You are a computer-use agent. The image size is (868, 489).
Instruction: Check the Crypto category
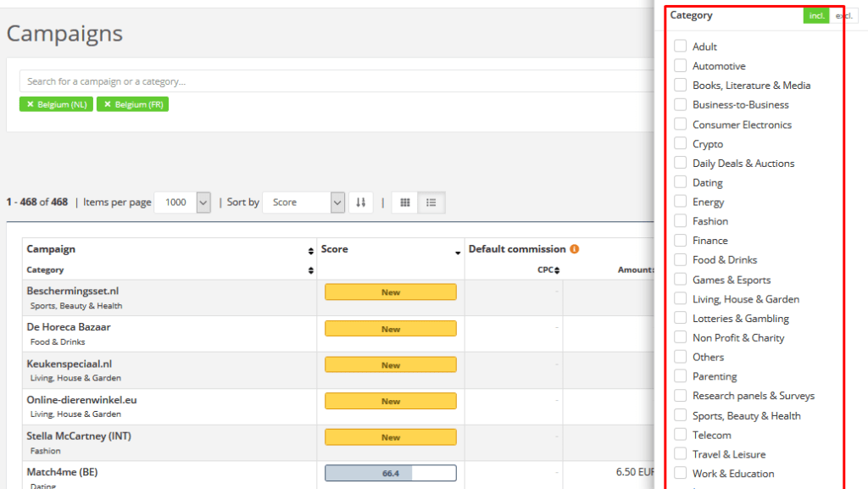pos(681,143)
